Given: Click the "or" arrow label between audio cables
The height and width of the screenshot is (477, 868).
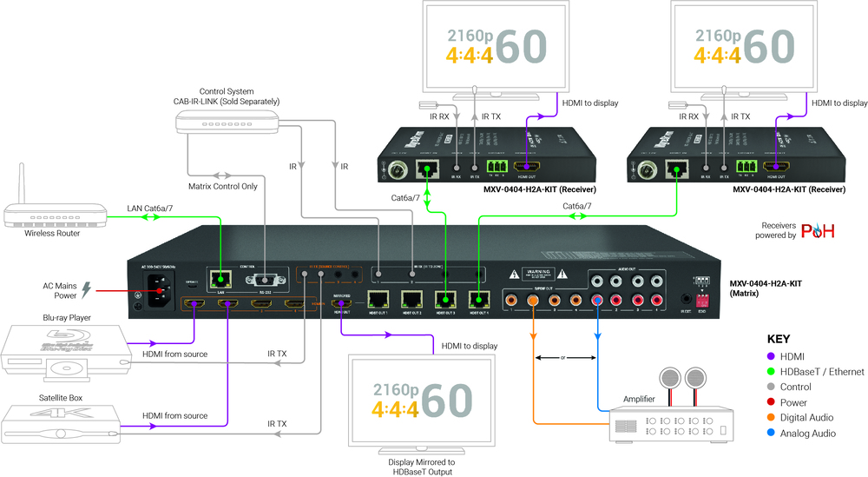Looking at the screenshot, I should (x=563, y=358).
